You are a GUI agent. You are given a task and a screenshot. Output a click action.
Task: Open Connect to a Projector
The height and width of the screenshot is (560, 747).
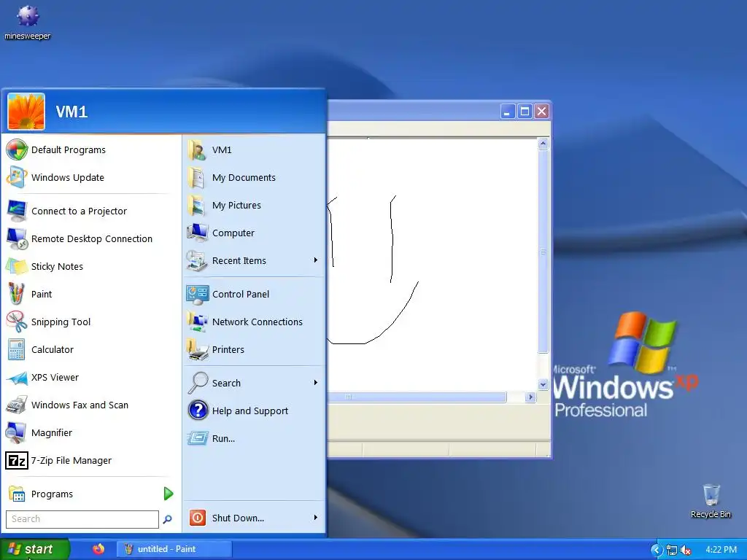click(90, 211)
